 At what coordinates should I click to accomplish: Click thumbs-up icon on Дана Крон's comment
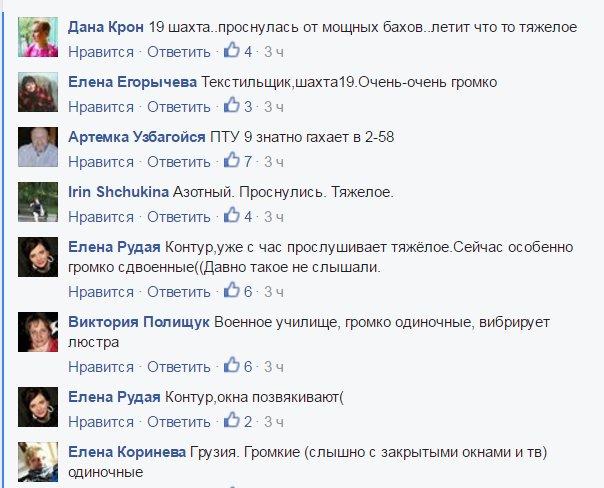pyautogui.click(x=232, y=50)
